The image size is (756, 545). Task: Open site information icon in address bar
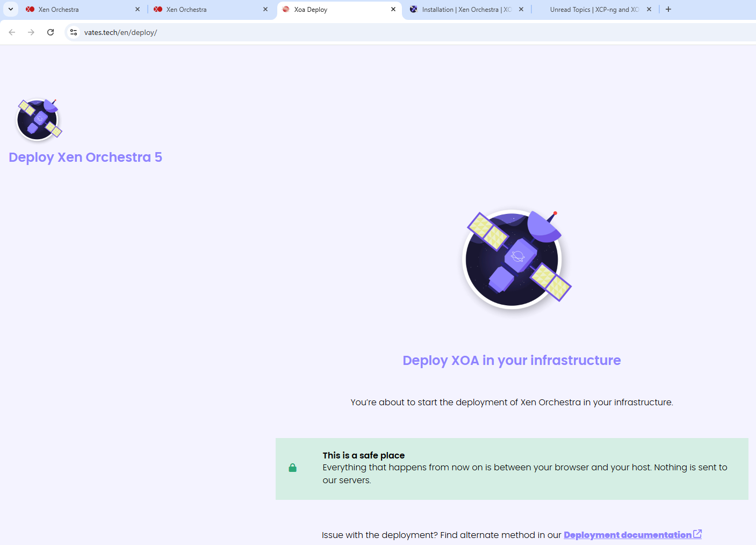coord(74,32)
